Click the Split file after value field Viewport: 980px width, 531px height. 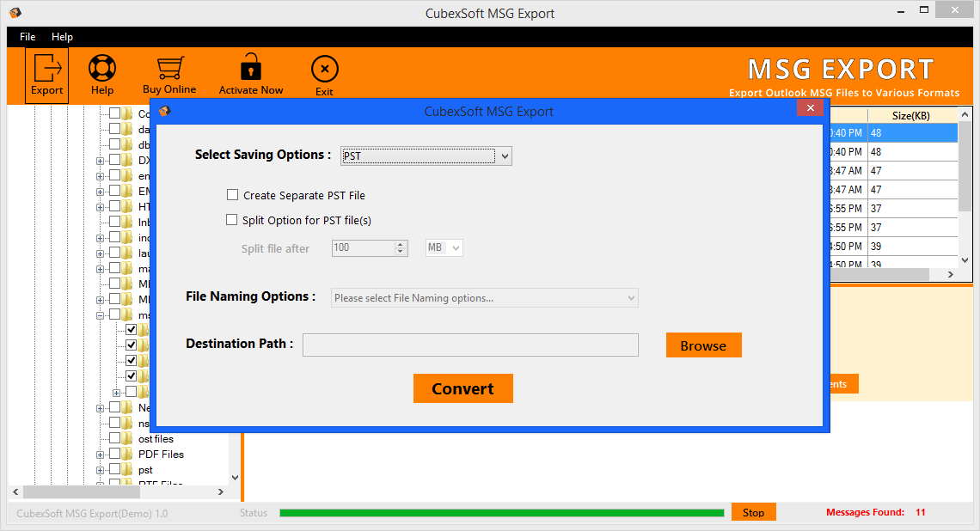tap(364, 248)
